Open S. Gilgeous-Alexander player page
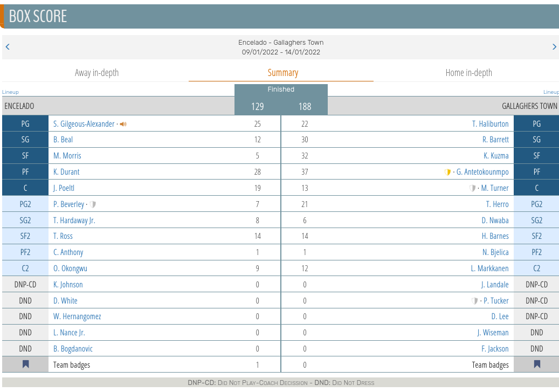 pos(84,124)
